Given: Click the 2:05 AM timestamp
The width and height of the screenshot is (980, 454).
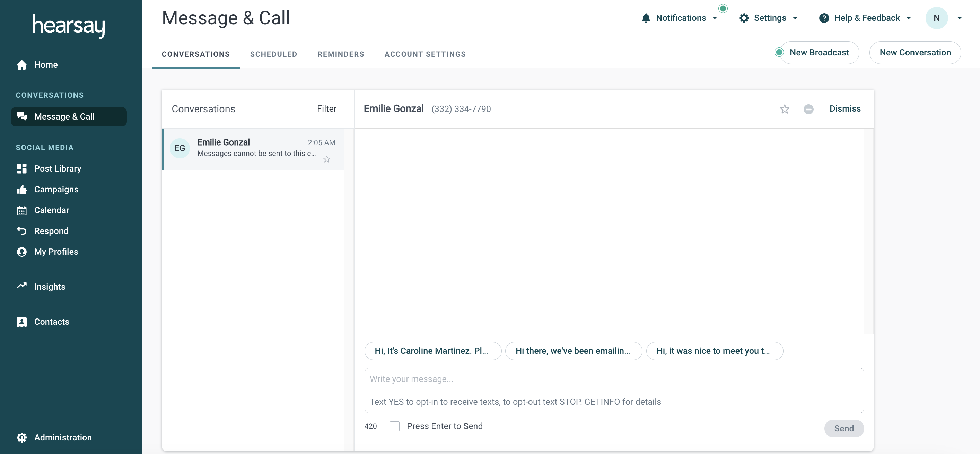Looking at the screenshot, I should [x=322, y=143].
